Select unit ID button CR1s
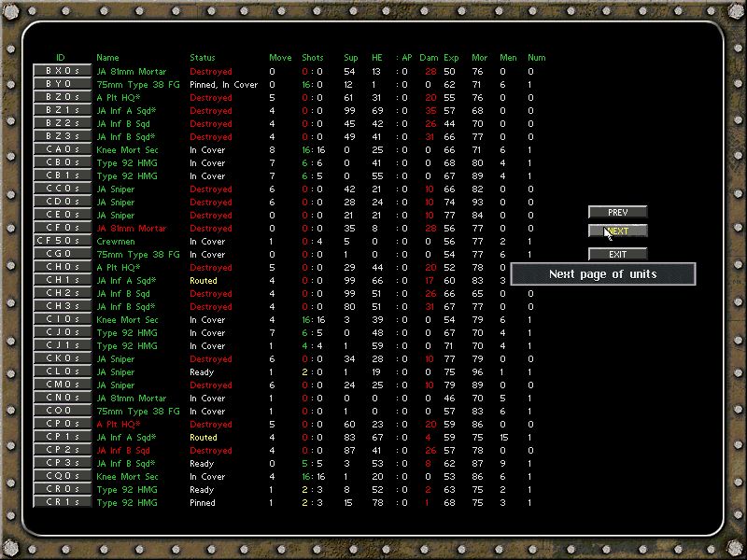 click(x=62, y=502)
